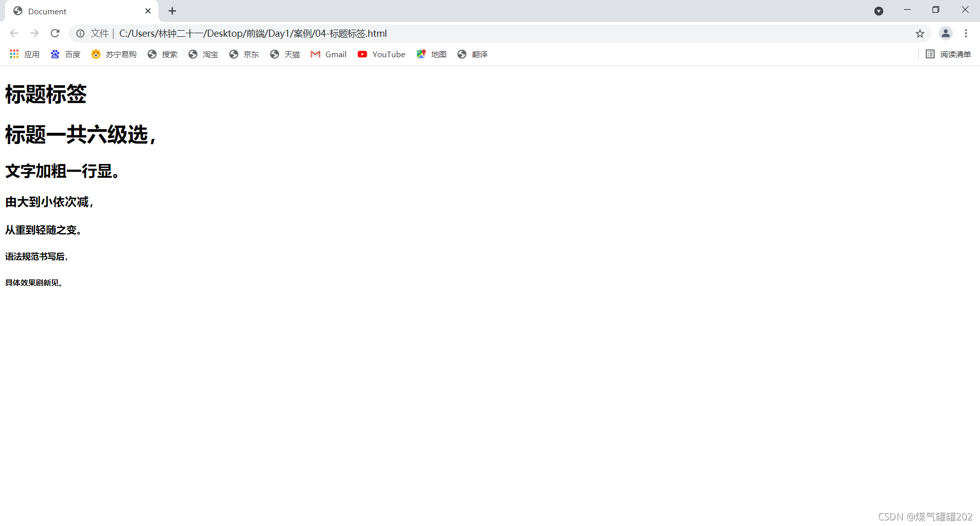
Task: Go back using the browser back arrow
Action: pyautogui.click(x=14, y=33)
